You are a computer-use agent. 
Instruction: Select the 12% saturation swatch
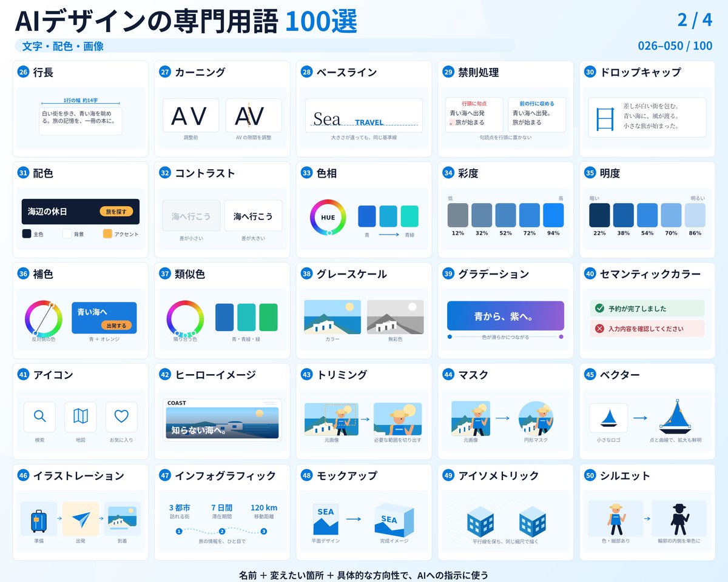tap(458, 215)
